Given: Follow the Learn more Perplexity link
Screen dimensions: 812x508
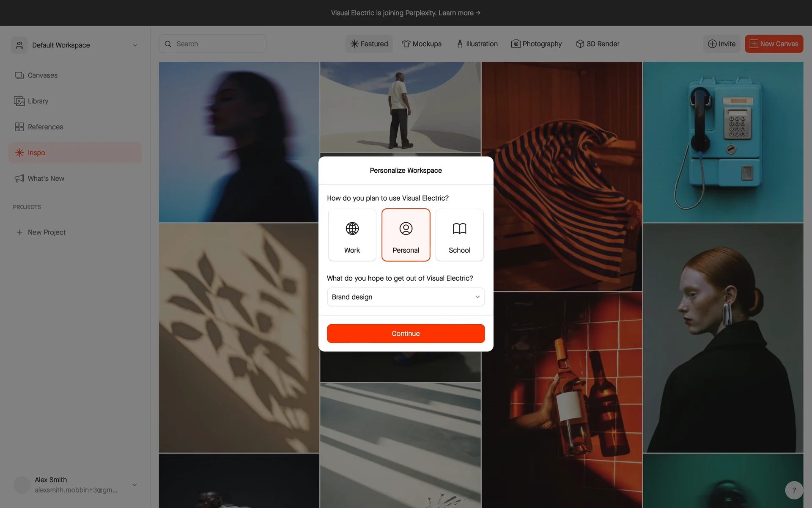Looking at the screenshot, I should coord(459,13).
